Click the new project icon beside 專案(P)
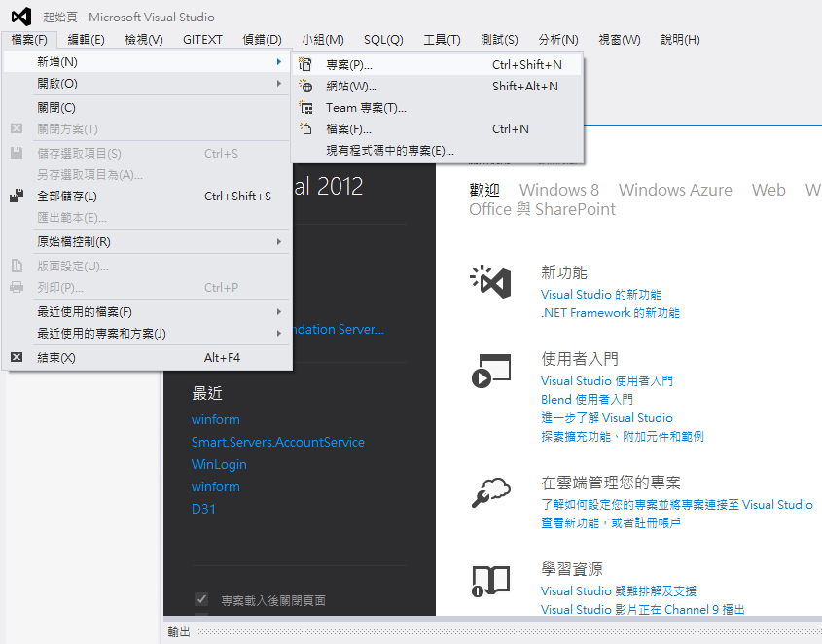This screenshot has width=822, height=644. point(305,64)
